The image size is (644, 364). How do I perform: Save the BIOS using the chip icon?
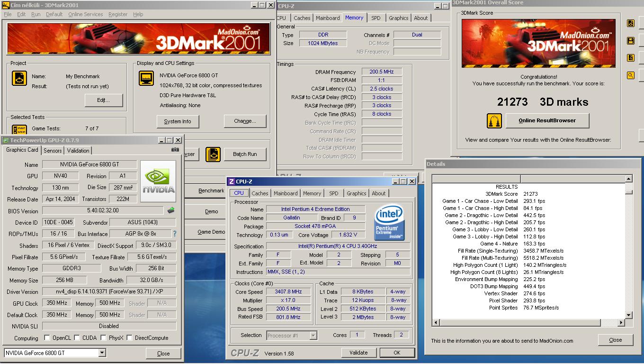(x=171, y=210)
